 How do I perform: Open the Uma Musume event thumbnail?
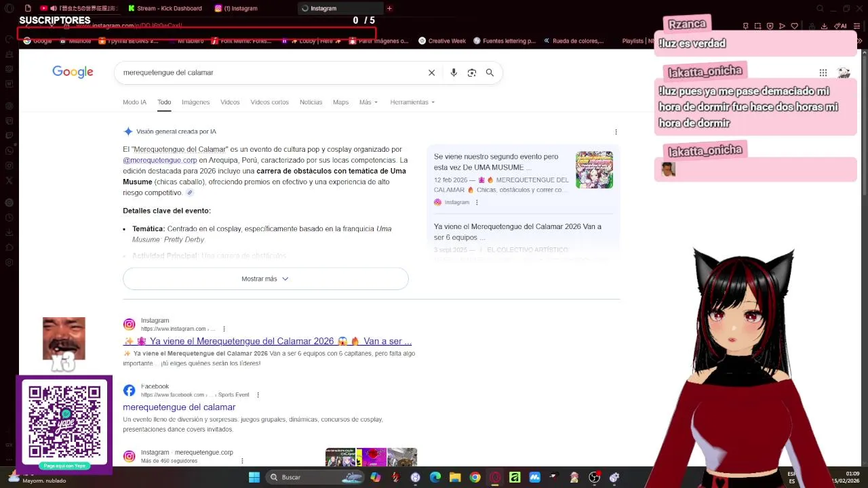click(x=594, y=169)
